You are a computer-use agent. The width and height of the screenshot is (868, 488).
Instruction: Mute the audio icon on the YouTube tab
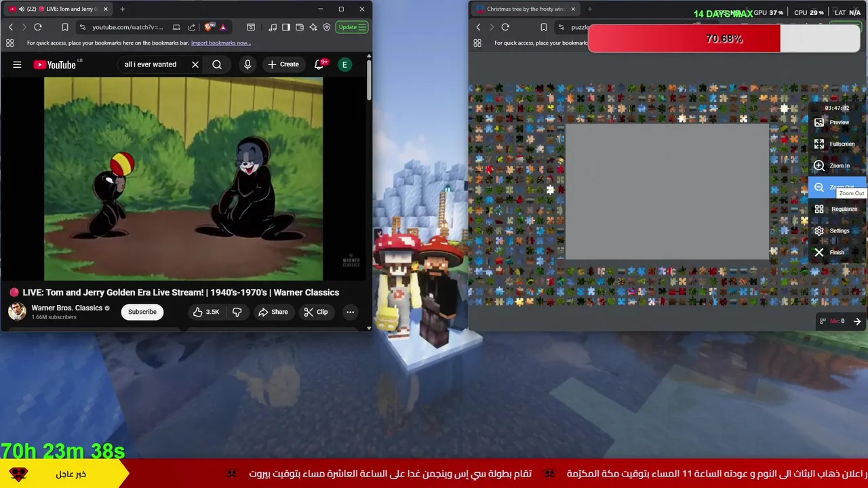tap(21, 9)
